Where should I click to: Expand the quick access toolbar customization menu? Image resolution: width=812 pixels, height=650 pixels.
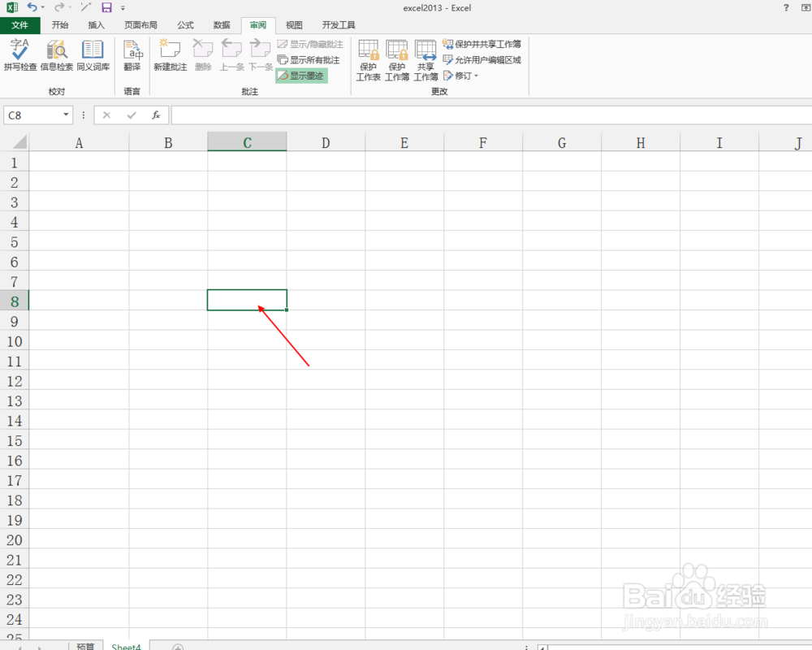click(123, 7)
